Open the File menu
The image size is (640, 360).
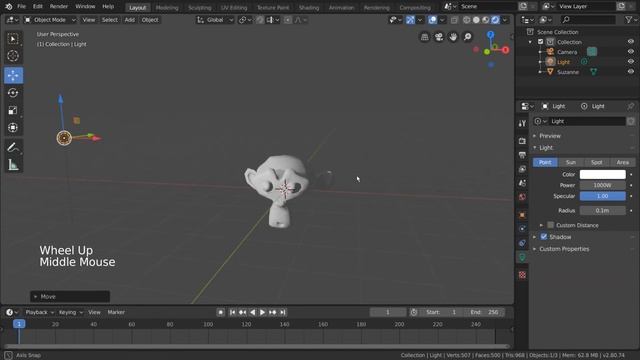tap(22, 7)
